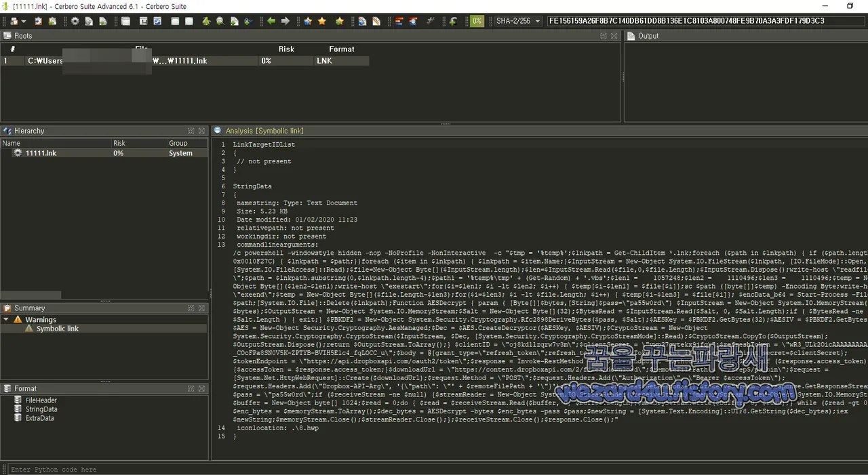Close the Format panel

point(201,388)
